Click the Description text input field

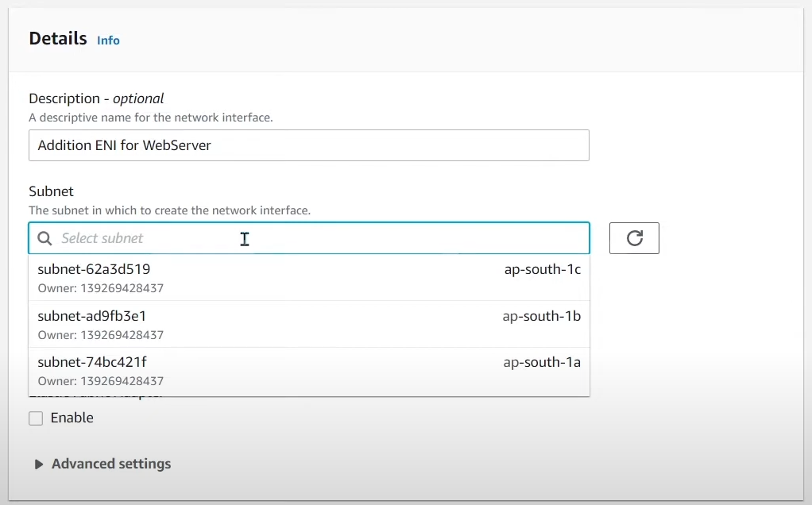308,145
